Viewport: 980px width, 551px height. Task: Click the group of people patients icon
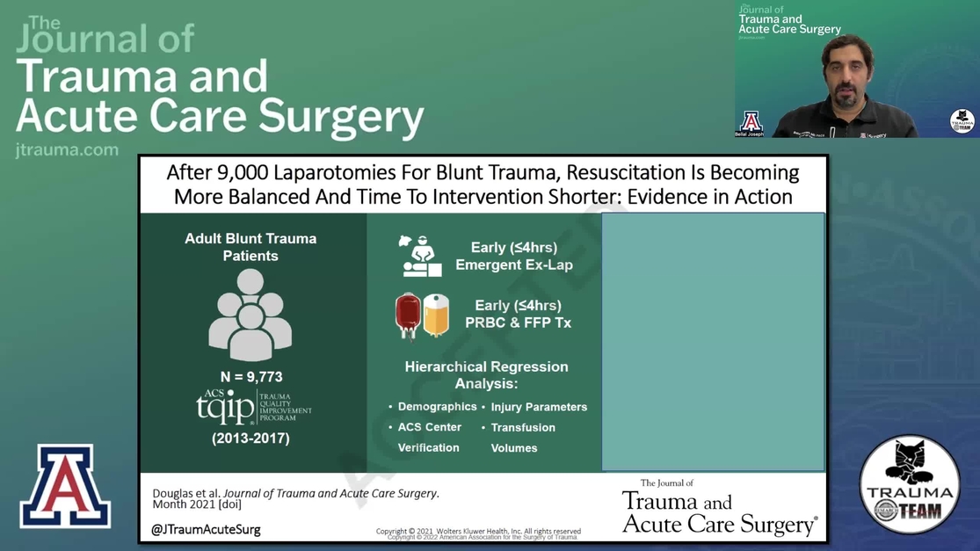click(x=250, y=315)
